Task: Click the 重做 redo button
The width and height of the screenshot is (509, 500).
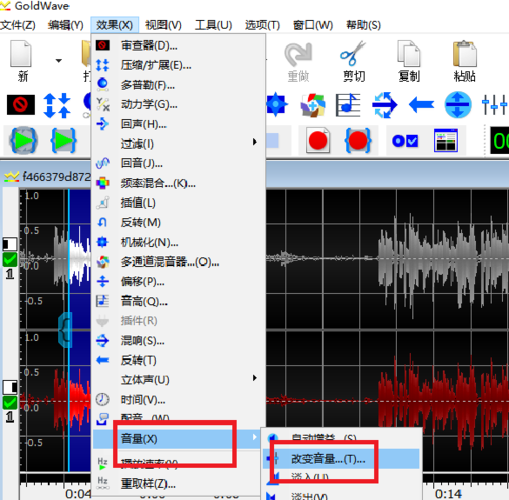Action: coord(298,62)
